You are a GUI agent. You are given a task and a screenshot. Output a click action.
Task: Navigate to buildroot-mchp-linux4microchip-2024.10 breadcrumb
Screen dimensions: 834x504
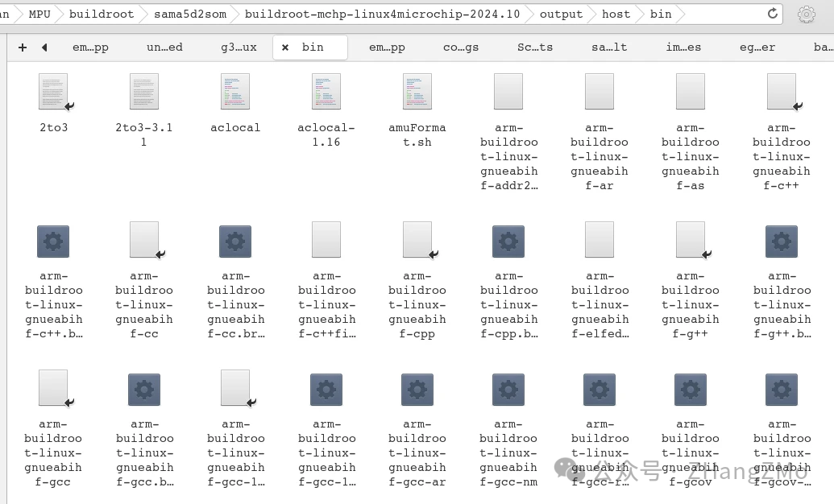[x=383, y=14]
